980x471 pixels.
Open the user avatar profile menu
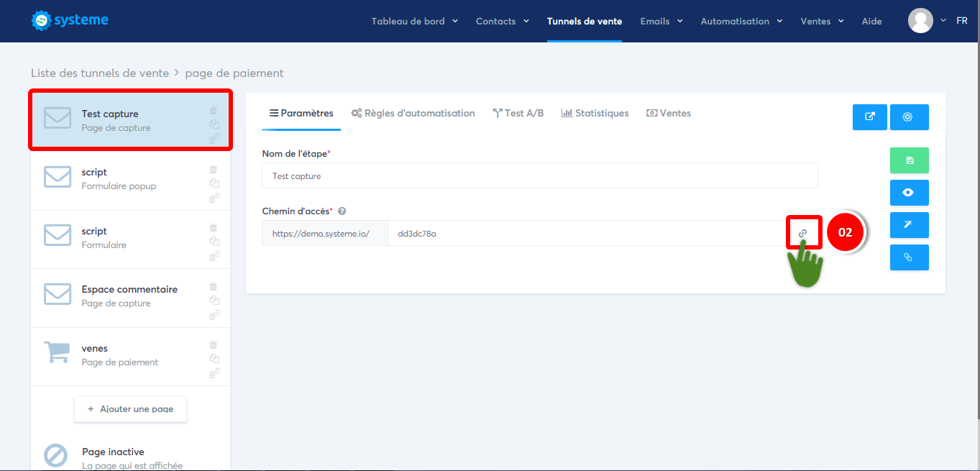pyautogui.click(x=921, y=21)
